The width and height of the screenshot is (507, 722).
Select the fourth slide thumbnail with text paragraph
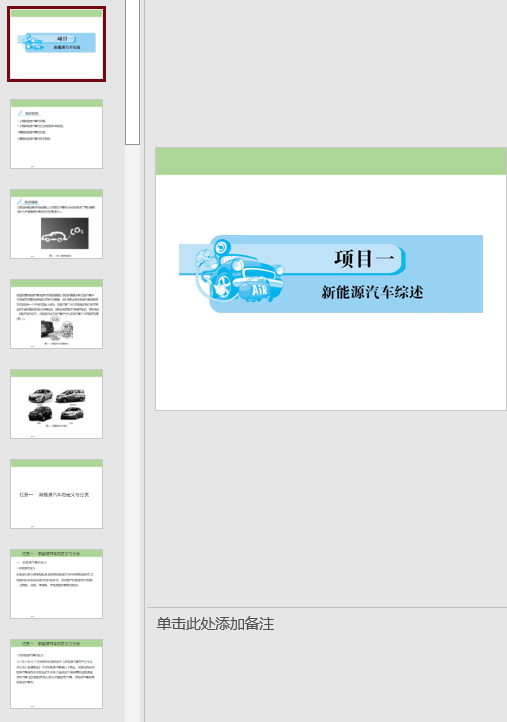[x=56, y=314]
